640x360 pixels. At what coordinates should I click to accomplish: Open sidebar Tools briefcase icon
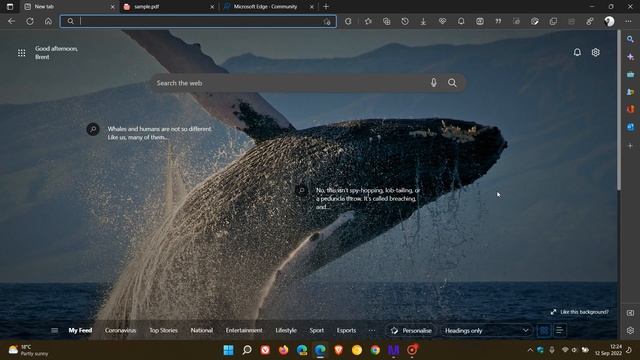pos(630,74)
